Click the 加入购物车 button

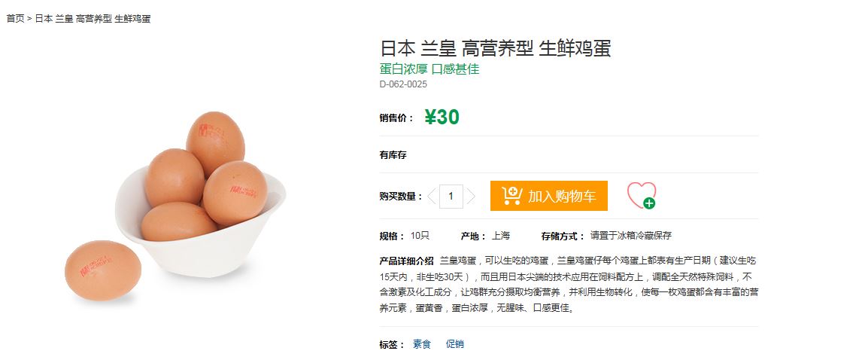[x=548, y=196]
